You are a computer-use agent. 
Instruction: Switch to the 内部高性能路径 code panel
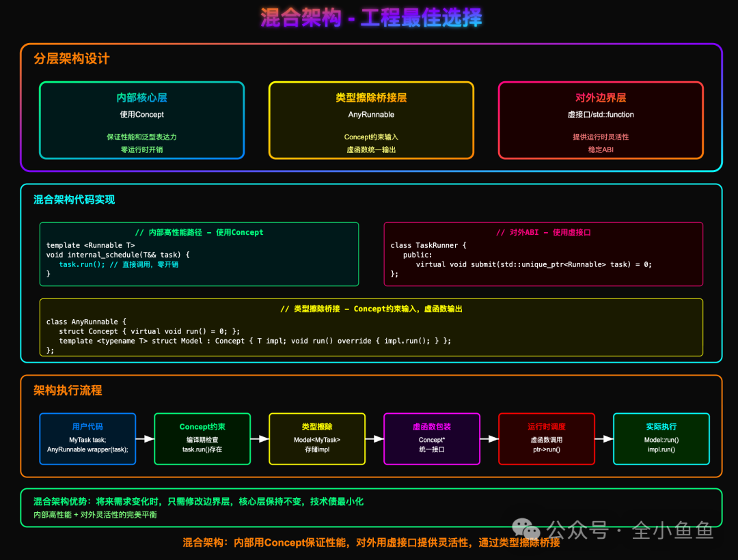(200, 254)
